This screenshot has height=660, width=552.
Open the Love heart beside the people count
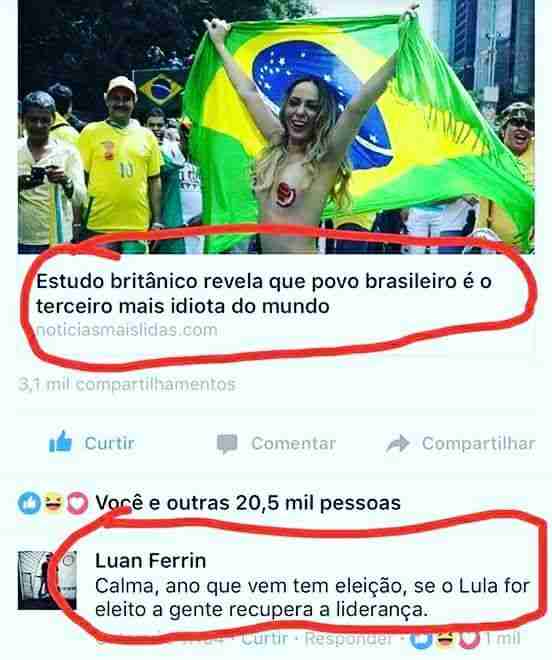pyautogui.click(x=77, y=503)
